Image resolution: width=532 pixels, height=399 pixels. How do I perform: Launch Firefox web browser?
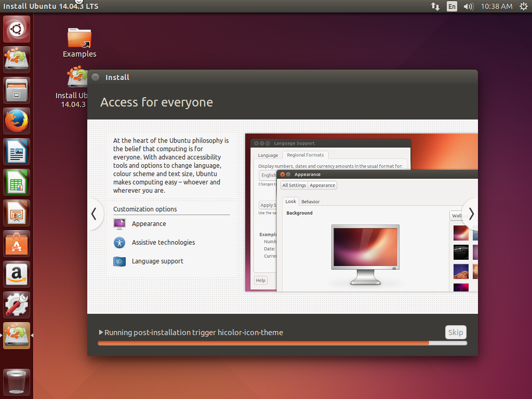[x=17, y=121]
